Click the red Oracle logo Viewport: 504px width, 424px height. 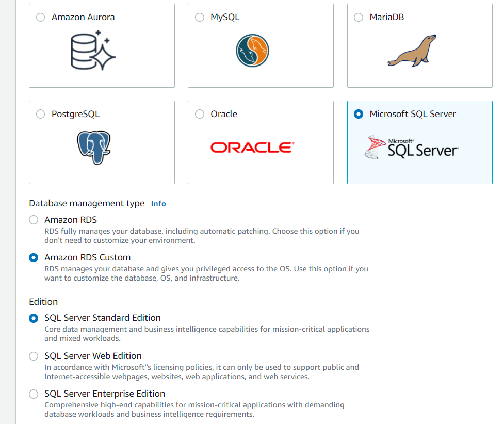(252, 148)
